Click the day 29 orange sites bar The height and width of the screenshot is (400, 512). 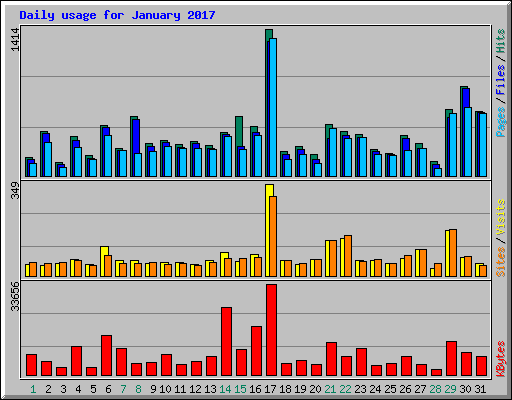(453, 253)
